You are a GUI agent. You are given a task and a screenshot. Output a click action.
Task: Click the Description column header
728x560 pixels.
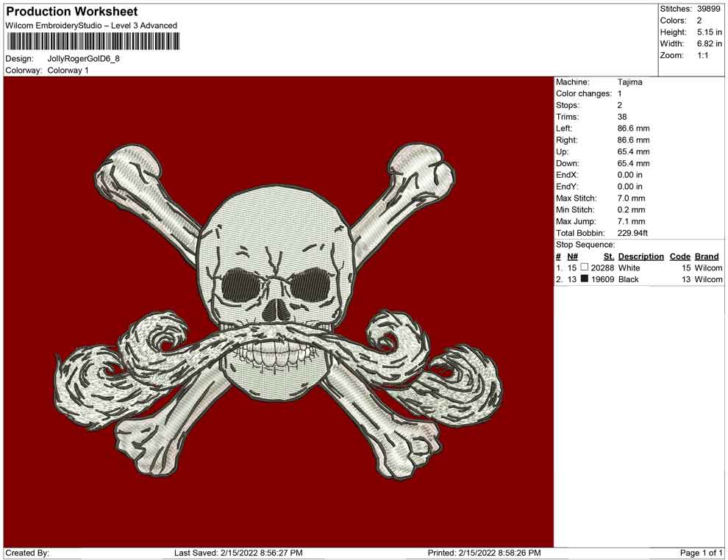pyautogui.click(x=640, y=256)
